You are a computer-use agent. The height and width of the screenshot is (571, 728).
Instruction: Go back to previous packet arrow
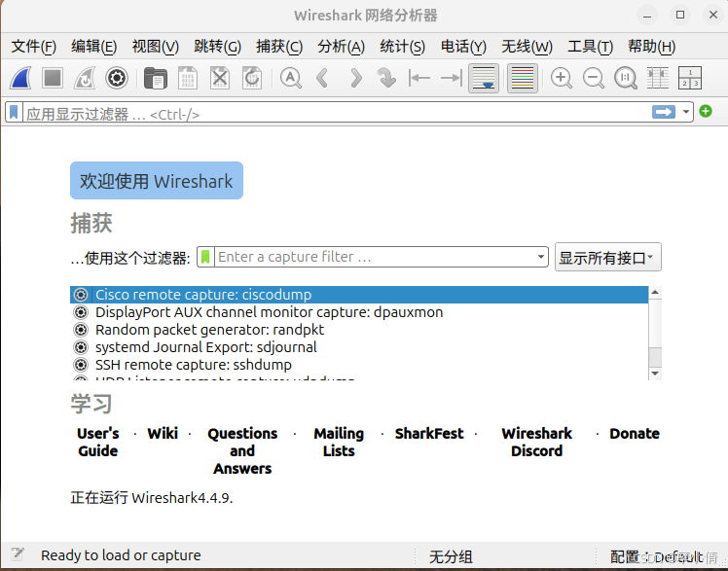coord(323,78)
